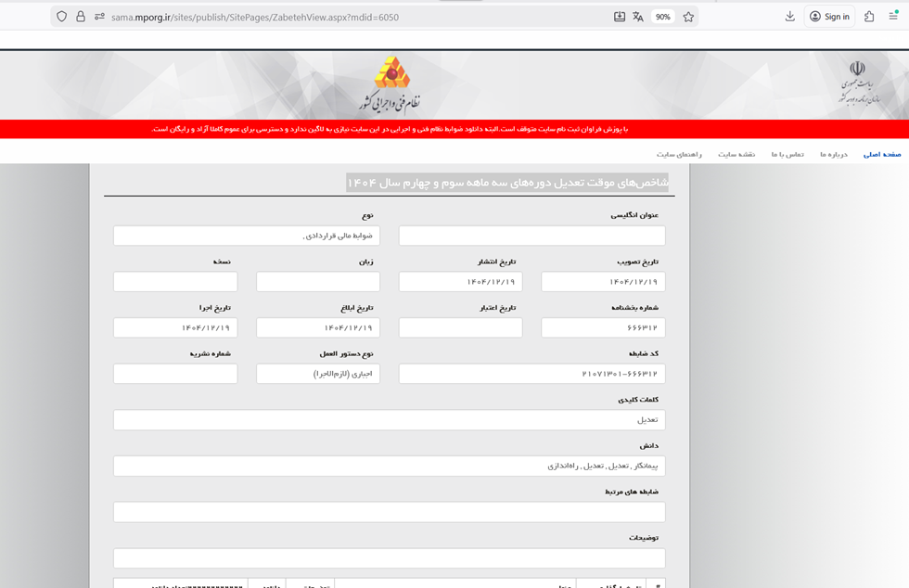909x588 pixels.
Task: Open the تماس با ما link
Action: [787, 154]
